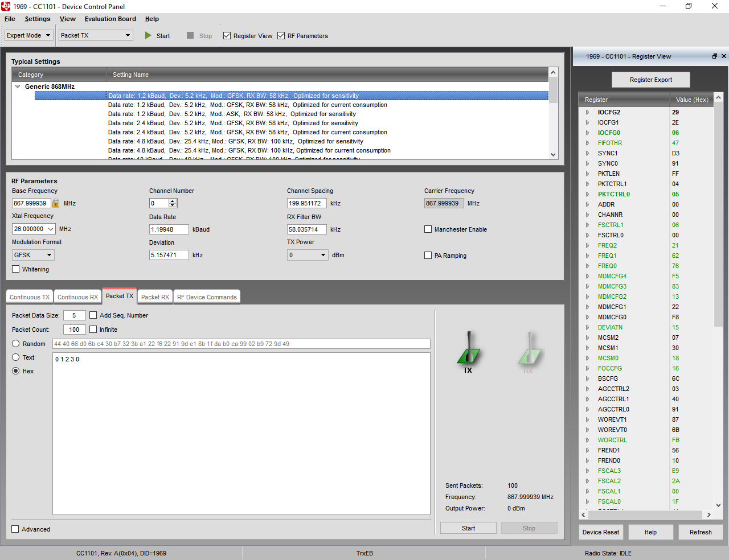Click the grayed RX antenna graphic

coord(529,350)
